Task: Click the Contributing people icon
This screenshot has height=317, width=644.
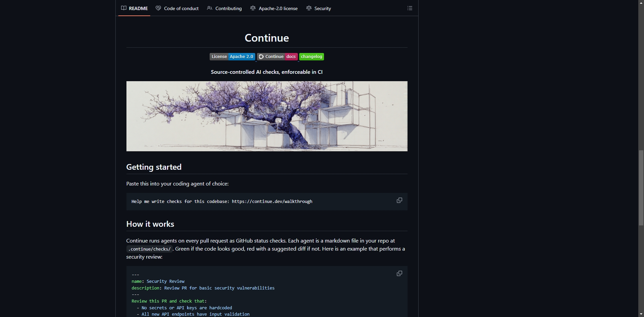Action: 210,8
